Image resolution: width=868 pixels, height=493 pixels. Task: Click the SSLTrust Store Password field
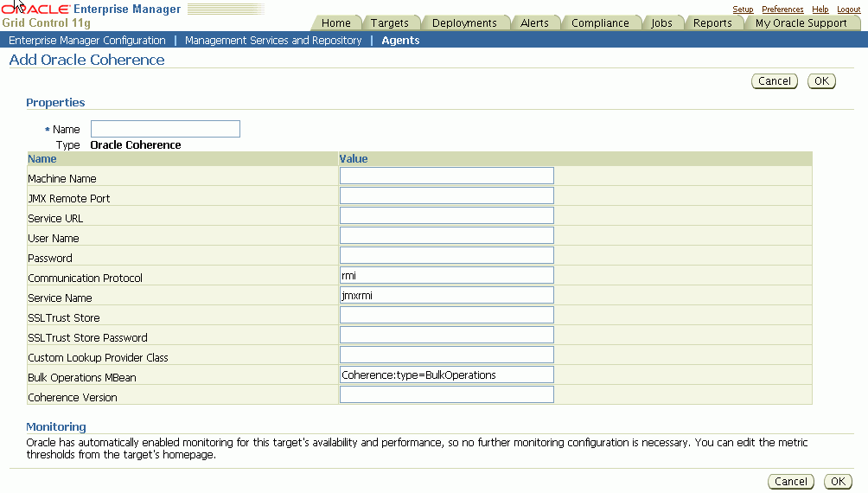[447, 335]
